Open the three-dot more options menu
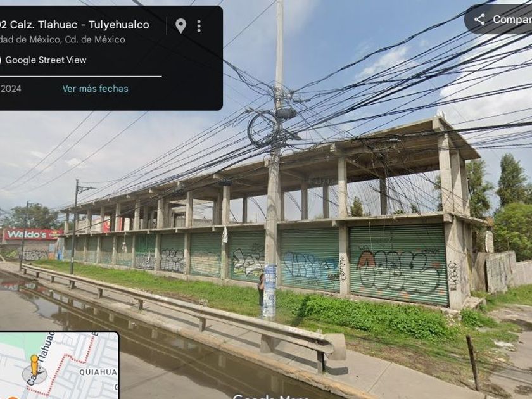Image resolution: width=532 pixels, height=399 pixels. (x=199, y=26)
